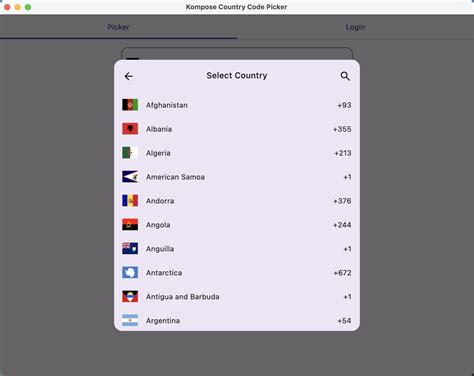This screenshot has height=376, width=474.
Task: Click the back arrow icon
Action: (129, 76)
